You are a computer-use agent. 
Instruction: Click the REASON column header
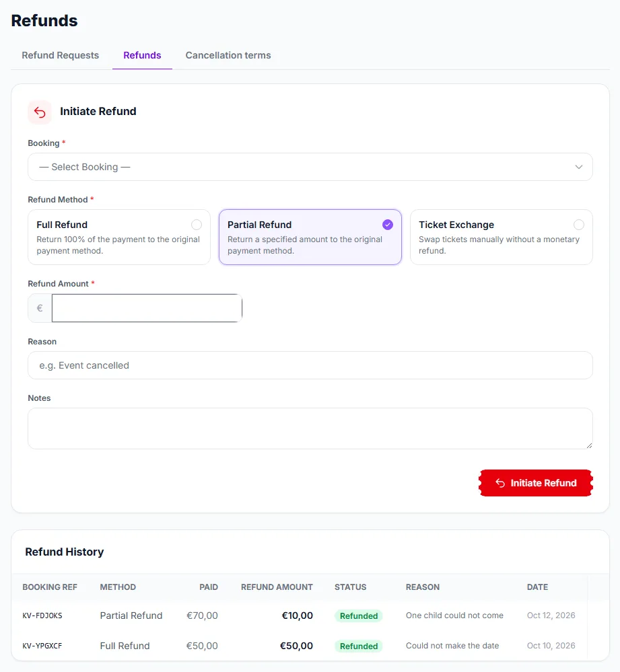pos(423,587)
